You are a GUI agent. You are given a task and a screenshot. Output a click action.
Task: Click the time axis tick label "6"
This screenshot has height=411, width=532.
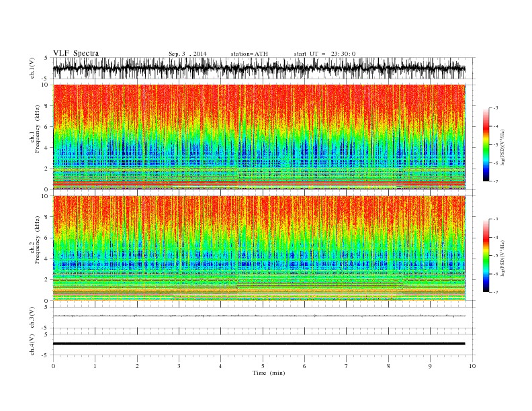[x=304, y=366]
